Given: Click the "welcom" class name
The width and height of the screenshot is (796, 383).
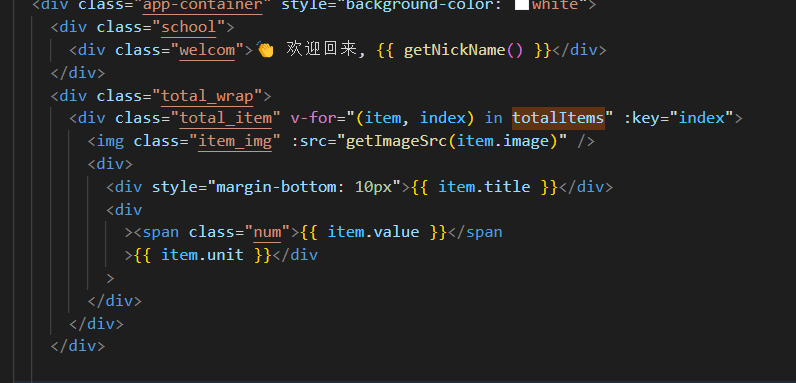Looking at the screenshot, I should [x=207, y=50].
